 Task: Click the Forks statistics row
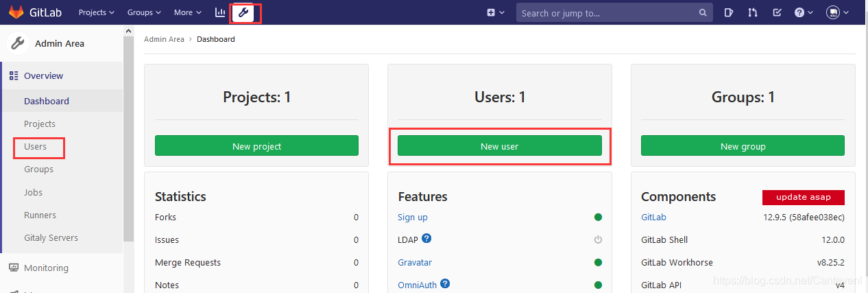[x=256, y=217]
